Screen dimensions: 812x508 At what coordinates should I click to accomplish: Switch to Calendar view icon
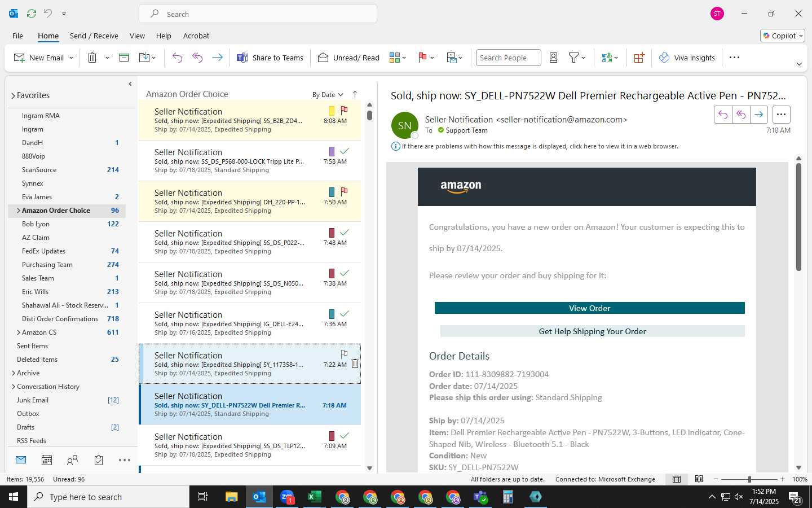(x=47, y=460)
